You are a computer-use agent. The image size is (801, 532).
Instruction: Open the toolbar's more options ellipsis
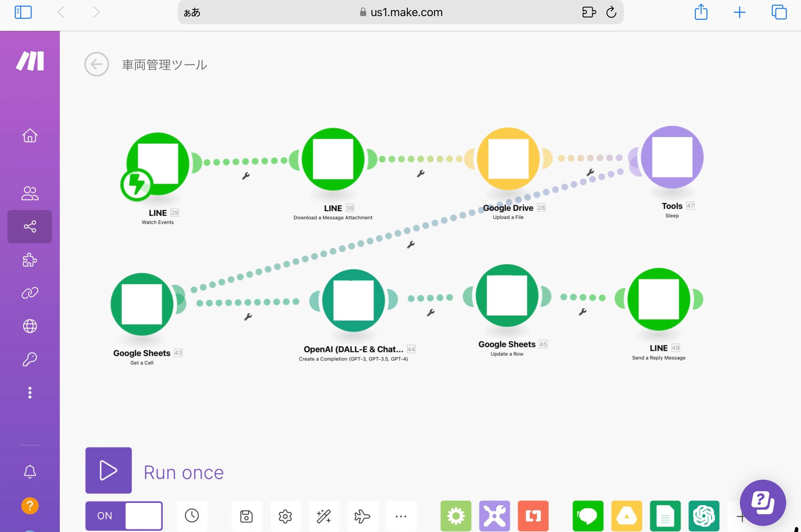401,516
